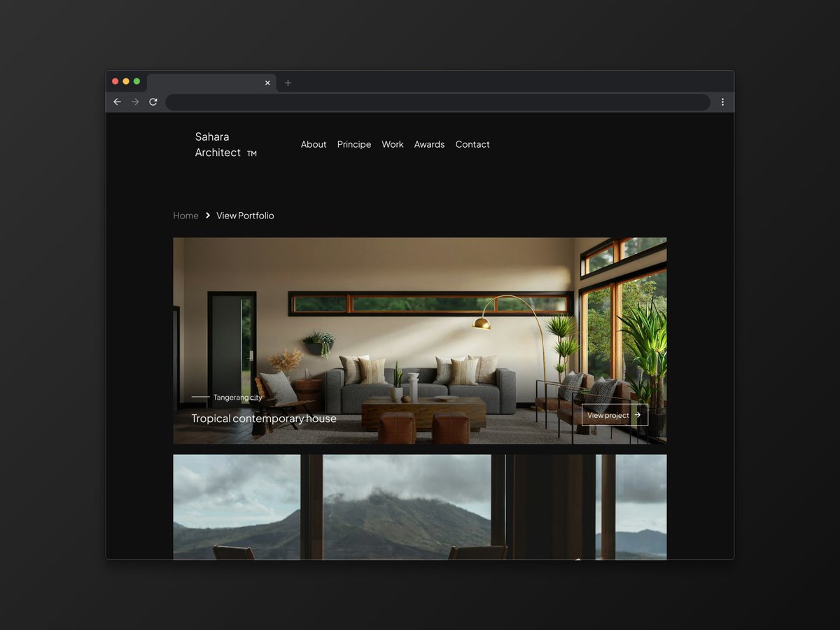Click the View project button
The image size is (840, 630).
(615, 415)
